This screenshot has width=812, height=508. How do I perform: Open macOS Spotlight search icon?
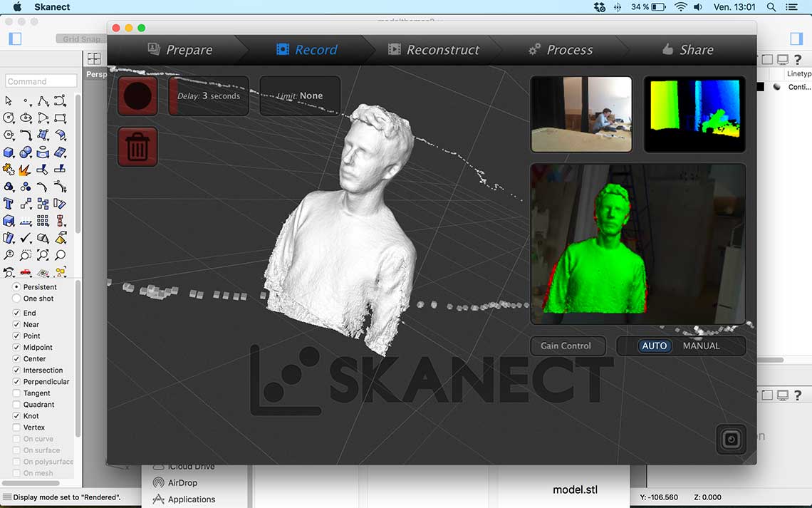pos(771,6)
